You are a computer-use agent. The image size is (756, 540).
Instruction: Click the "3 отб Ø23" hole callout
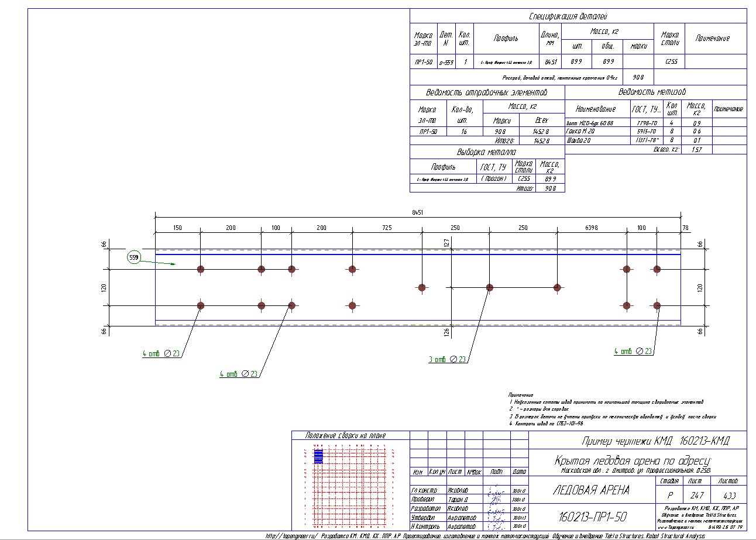[x=448, y=360]
